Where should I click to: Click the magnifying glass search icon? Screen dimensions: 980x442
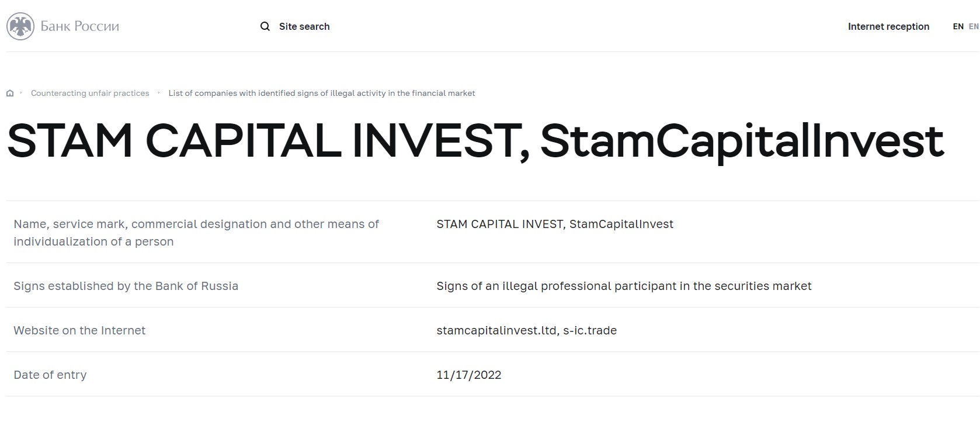[x=265, y=26]
